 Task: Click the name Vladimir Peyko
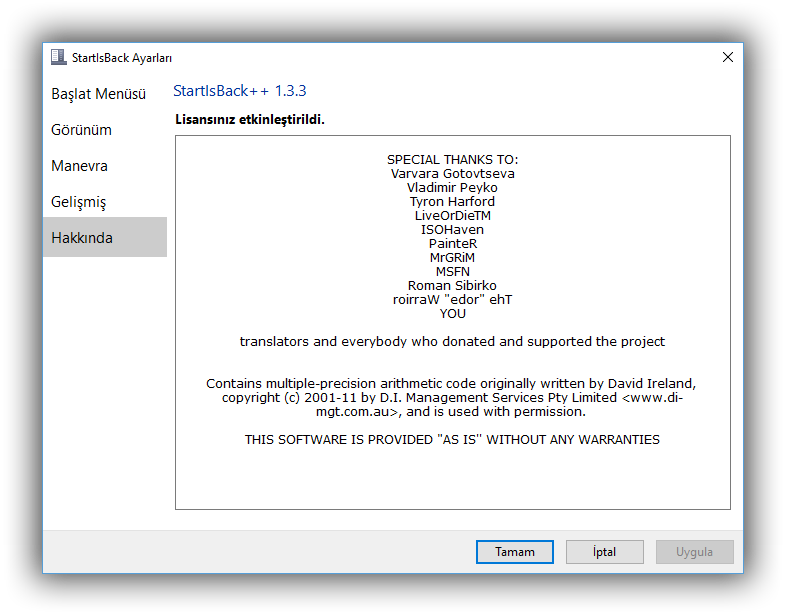click(x=452, y=187)
